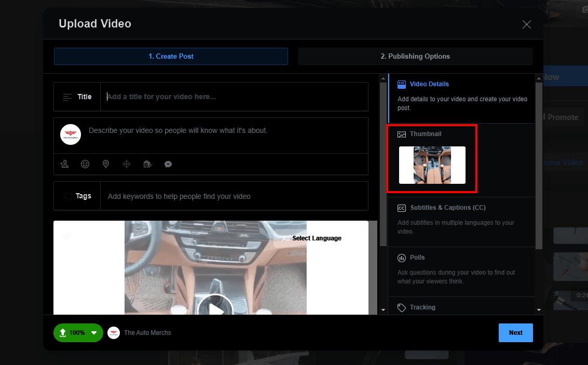Viewport: 588px width, 365px height.
Task: Add a location with the pin icon
Action: [x=106, y=164]
